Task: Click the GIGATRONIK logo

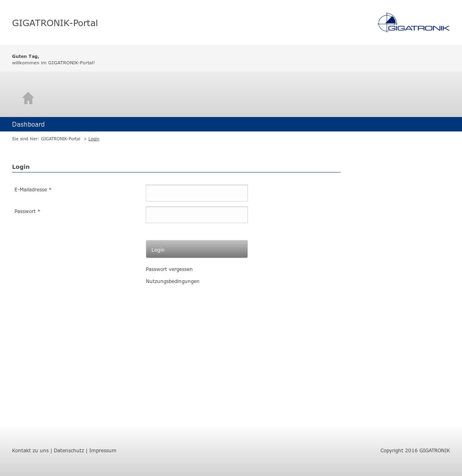Action: 413,23
